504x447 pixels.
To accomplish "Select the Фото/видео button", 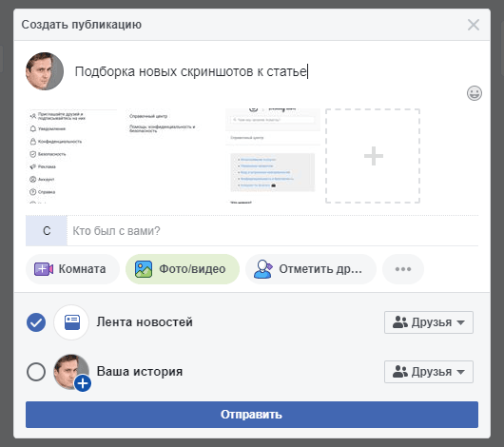I will point(183,269).
